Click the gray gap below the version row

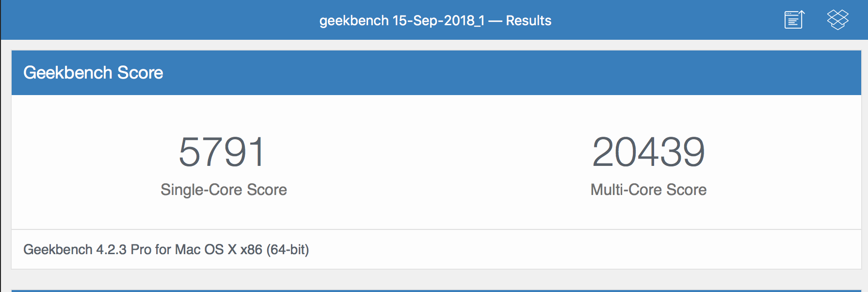(436, 279)
